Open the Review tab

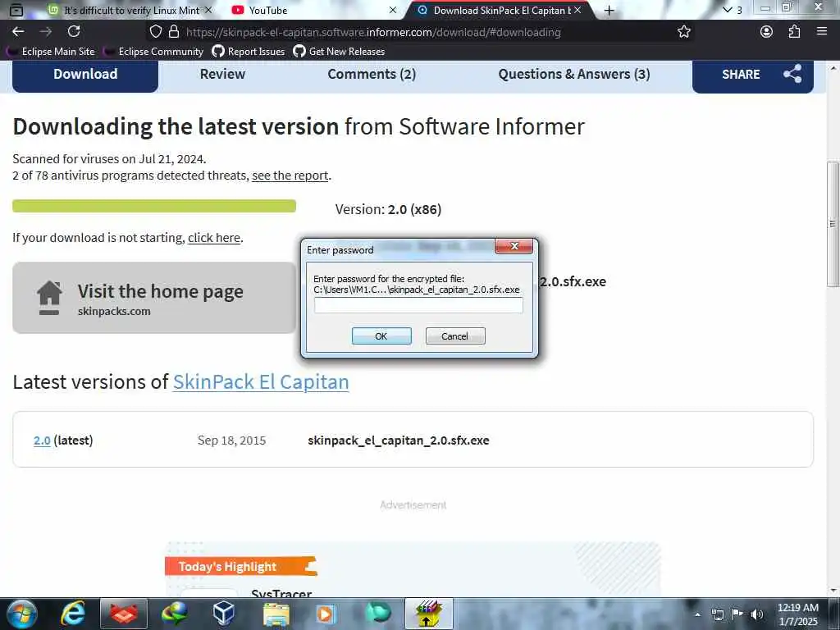222,74
